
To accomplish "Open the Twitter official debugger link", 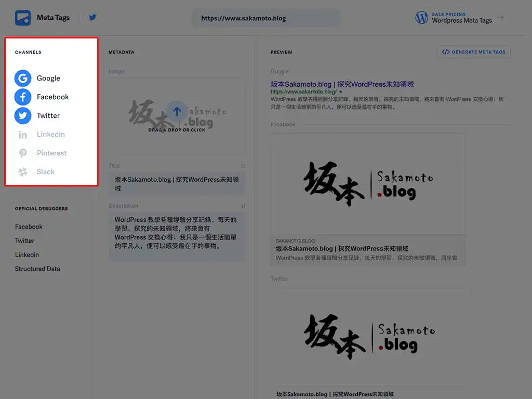I will point(24,241).
